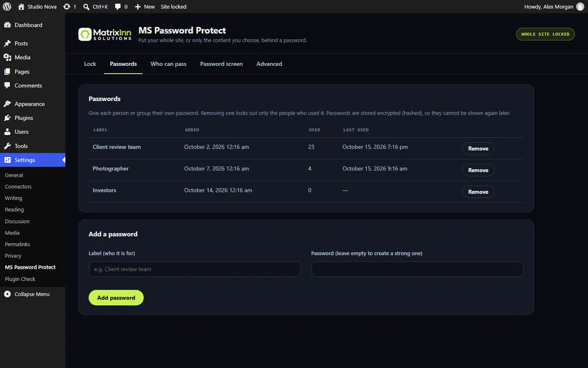Click the Client review team label cell
588x368 pixels.
coord(117,147)
